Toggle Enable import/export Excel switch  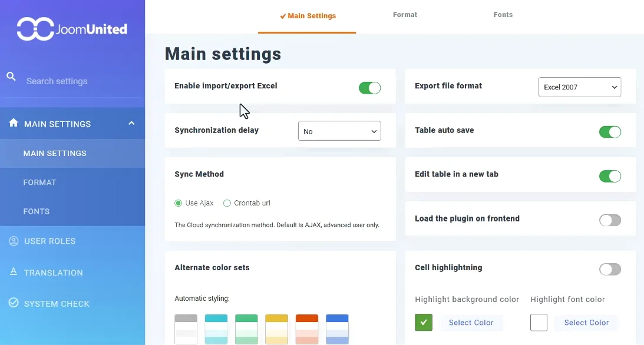click(x=369, y=88)
